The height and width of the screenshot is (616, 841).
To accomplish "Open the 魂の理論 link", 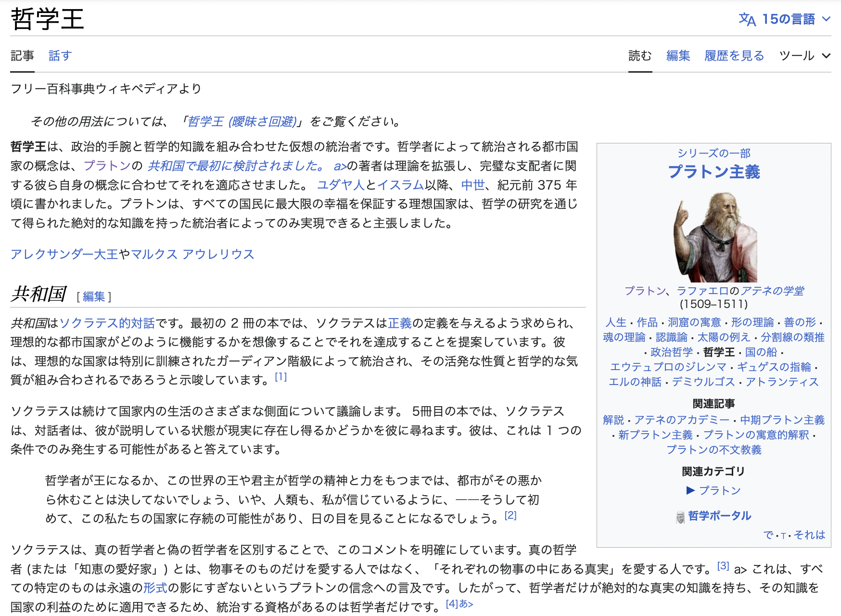I will (x=624, y=337).
